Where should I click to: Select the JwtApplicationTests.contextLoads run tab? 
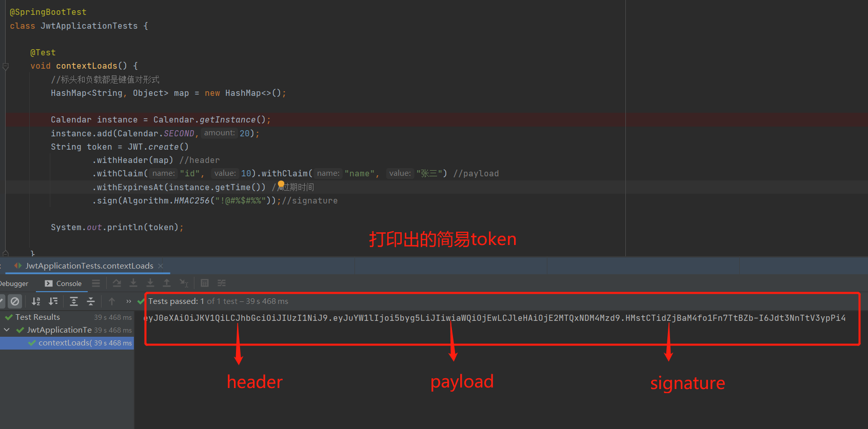[89, 265]
